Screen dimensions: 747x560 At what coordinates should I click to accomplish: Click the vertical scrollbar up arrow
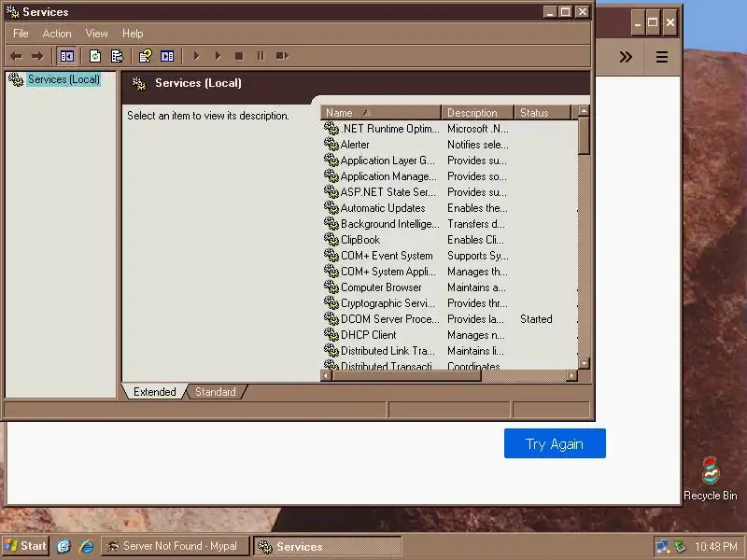pyautogui.click(x=584, y=111)
